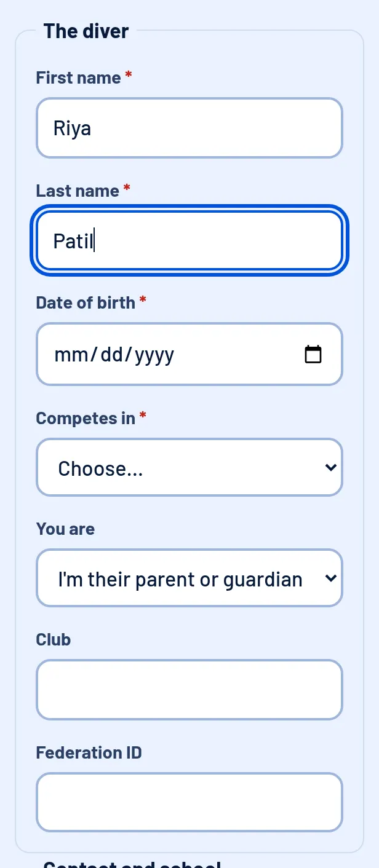Click the You are label
Screen dimensions: 379x868
click(x=65, y=529)
